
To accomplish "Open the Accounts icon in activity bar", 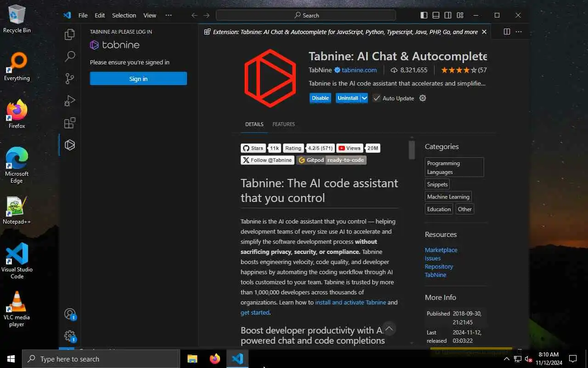I will (70, 314).
